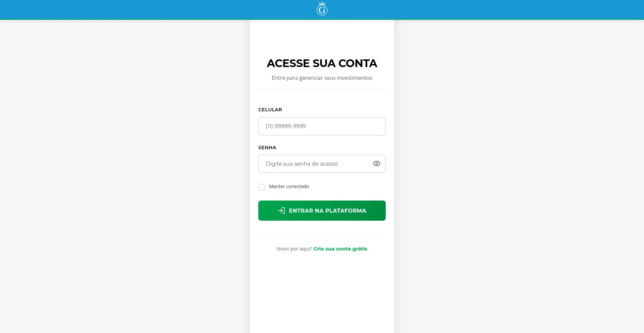644x333 pixels.
Task: Click the Digite sua senha de acesso placeholder
Action: point(302,164)
